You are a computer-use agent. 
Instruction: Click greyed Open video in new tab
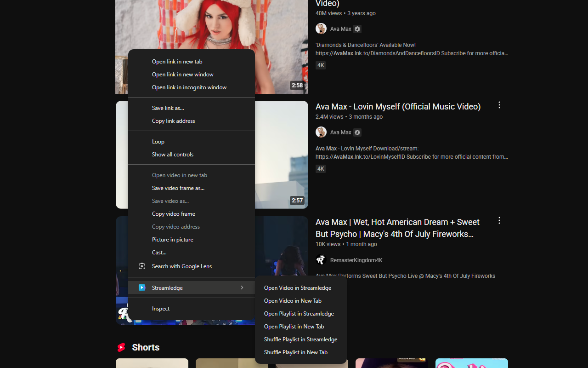tap(192, 175)
